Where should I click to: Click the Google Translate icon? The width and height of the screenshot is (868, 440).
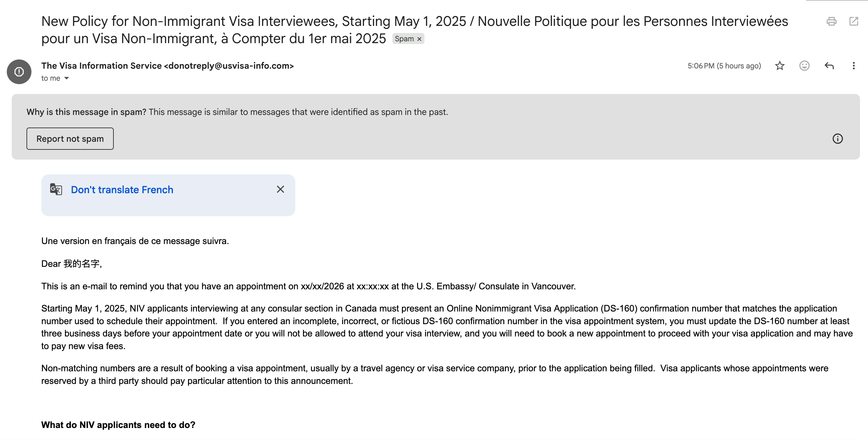56,189
